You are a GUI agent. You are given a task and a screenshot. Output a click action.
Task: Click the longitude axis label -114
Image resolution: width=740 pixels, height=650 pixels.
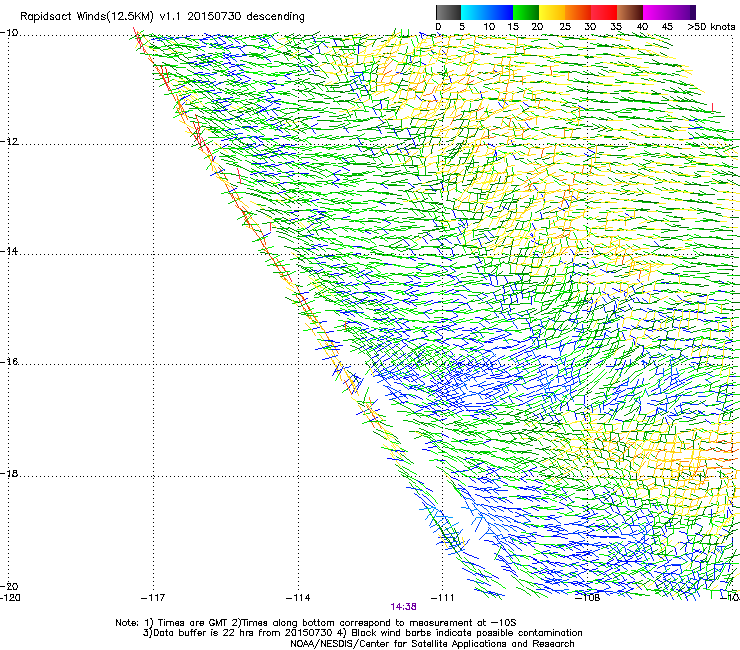[298, 598]
